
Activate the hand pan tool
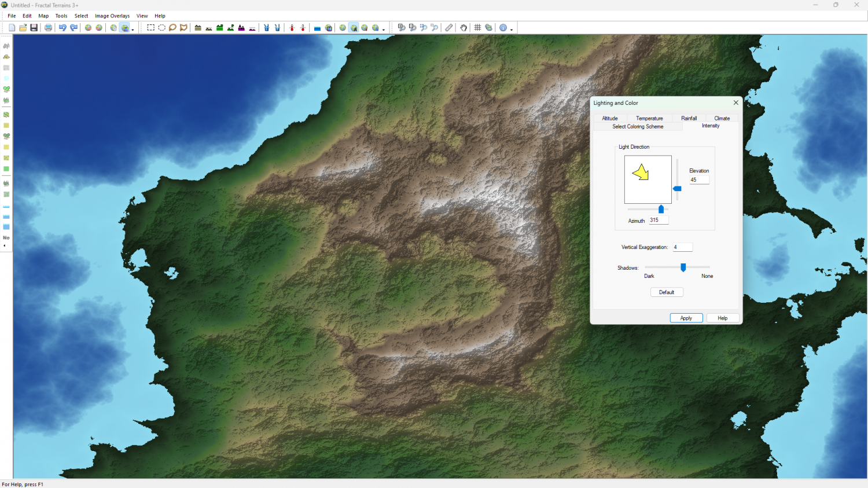click(x=464, y=28)
